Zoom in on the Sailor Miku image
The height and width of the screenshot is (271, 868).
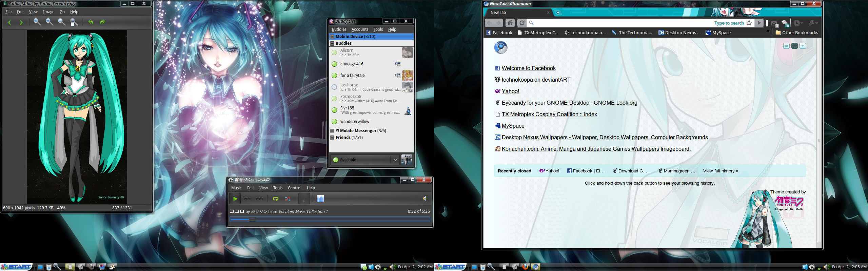37,22
